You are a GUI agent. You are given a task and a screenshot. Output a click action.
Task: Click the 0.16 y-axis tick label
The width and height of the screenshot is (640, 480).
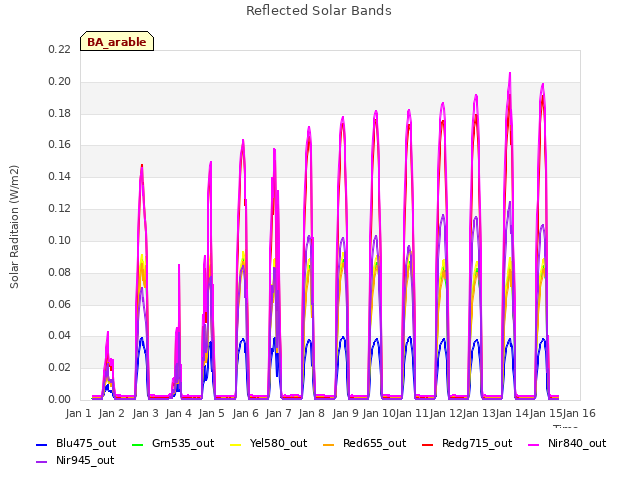coord(60,144)
